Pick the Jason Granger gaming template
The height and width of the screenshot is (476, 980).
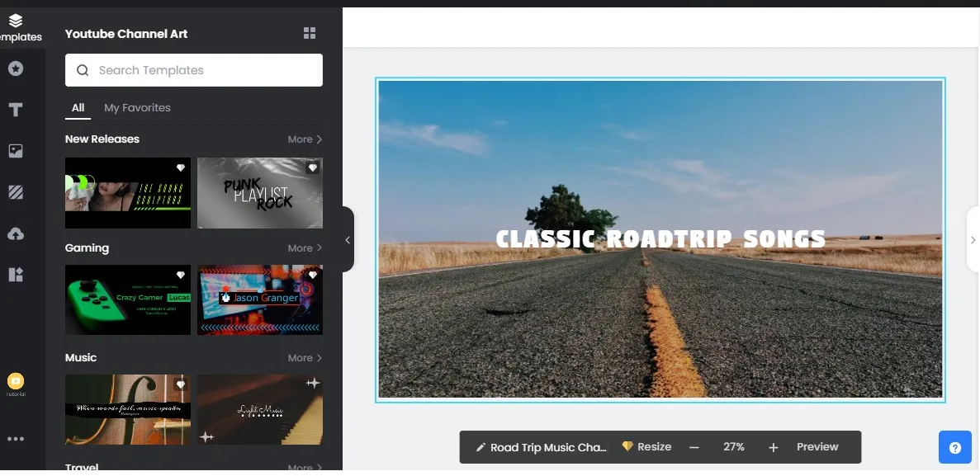click(260, 299)
